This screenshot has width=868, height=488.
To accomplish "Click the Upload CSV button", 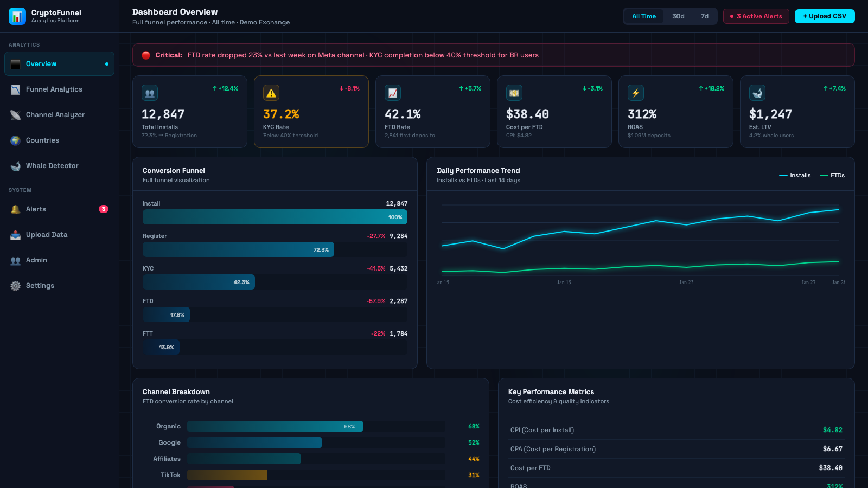I will (825, 16).
